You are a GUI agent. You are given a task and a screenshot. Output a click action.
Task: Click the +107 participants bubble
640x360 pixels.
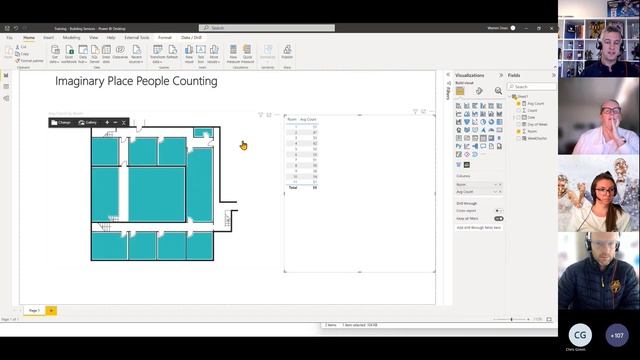pos(617,335)
